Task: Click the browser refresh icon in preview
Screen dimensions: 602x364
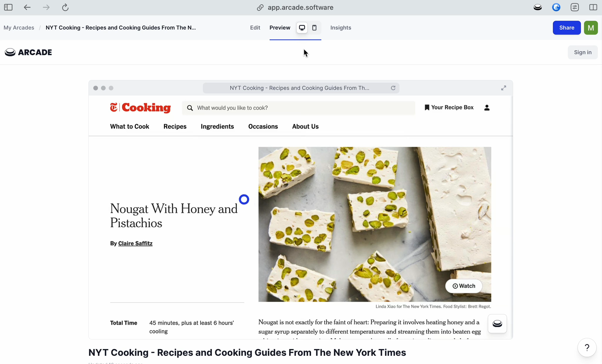Action: point(393,87)
